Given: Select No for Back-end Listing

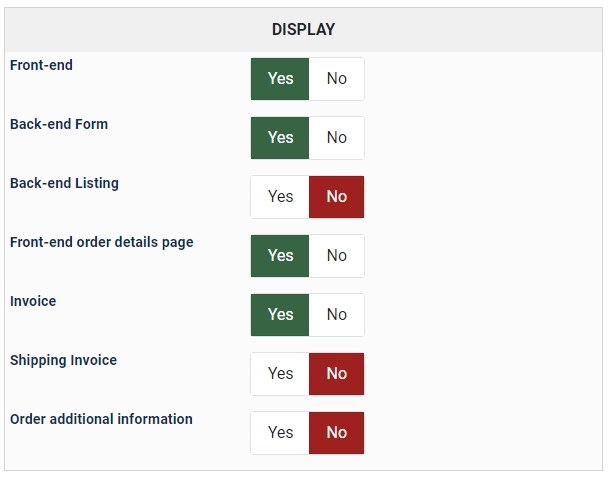Looking at the screenshot, I should click(x=337, y=197).
